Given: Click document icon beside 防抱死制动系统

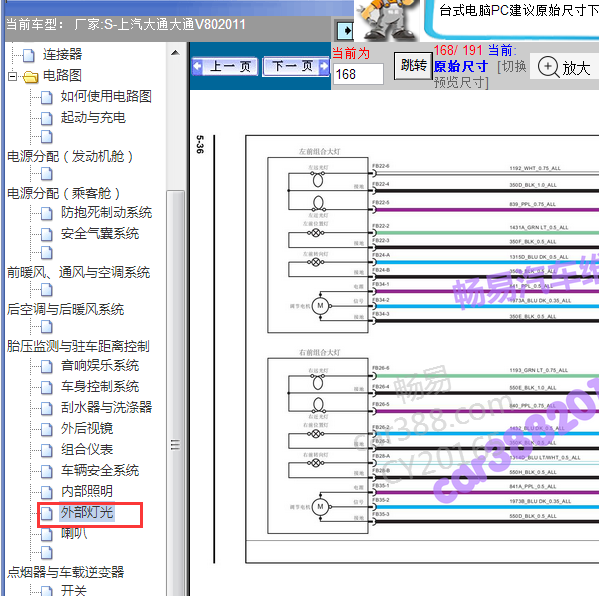Looking at the screenshot, I should (x=47, y=214).
